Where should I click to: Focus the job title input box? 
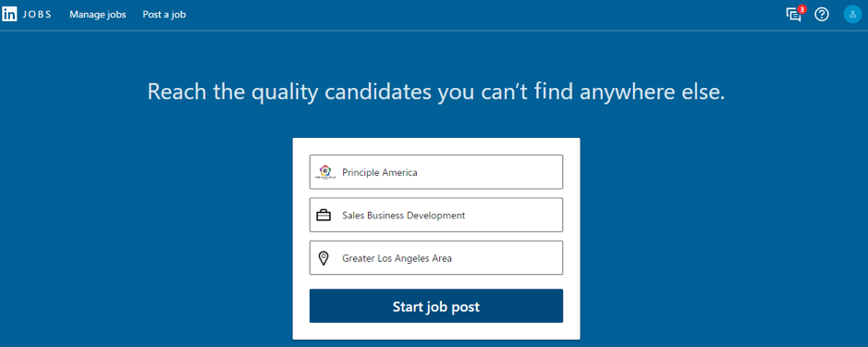[436, 215]
